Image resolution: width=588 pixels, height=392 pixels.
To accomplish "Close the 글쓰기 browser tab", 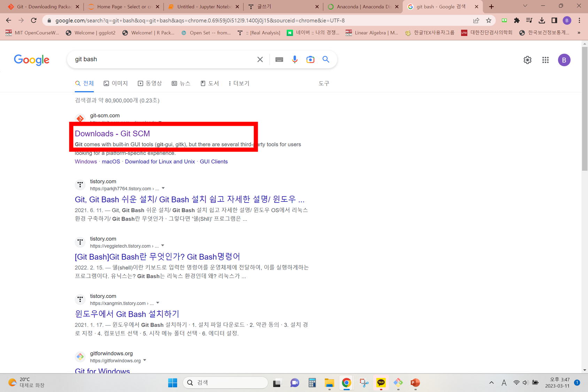I will [317, 7].
